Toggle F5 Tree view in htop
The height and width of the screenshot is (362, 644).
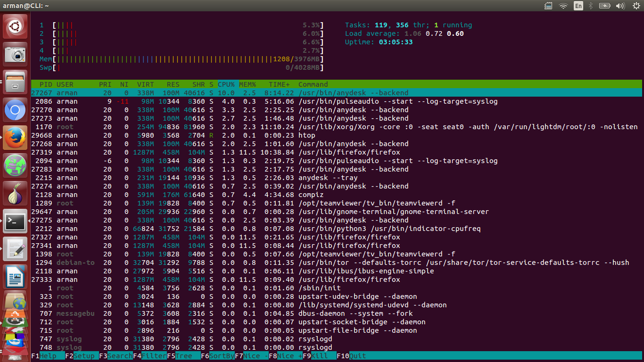point(184,356)
